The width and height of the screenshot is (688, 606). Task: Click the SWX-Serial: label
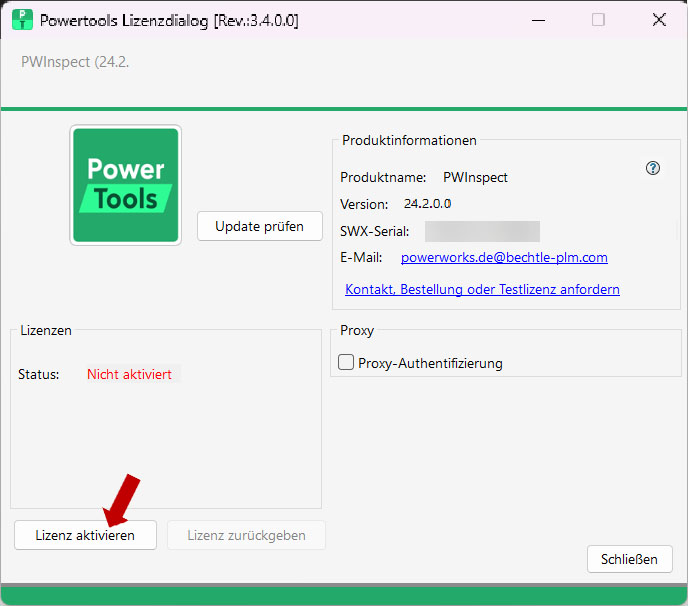pos(375,231)
